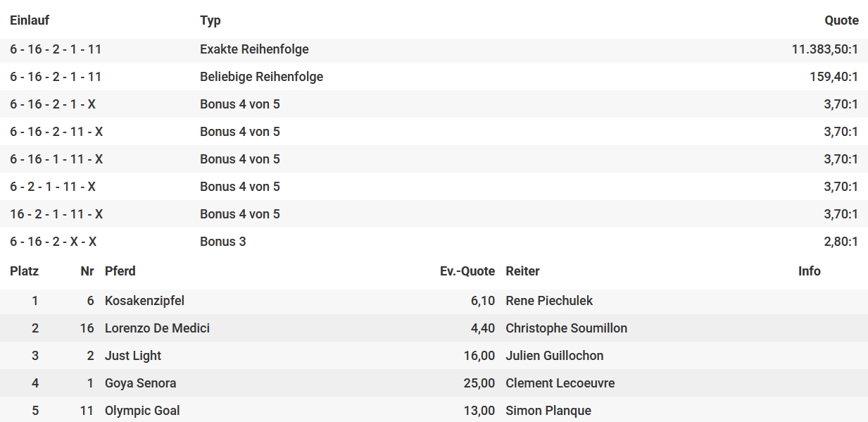This screenshot has width=868, height=422.
Task: Click rider Christophe Soumillon
Action: tap(566, 328)
